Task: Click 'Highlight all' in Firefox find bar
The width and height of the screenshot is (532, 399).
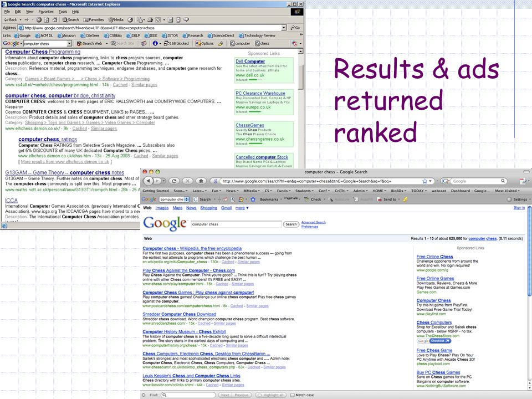Action: point(271,395)
